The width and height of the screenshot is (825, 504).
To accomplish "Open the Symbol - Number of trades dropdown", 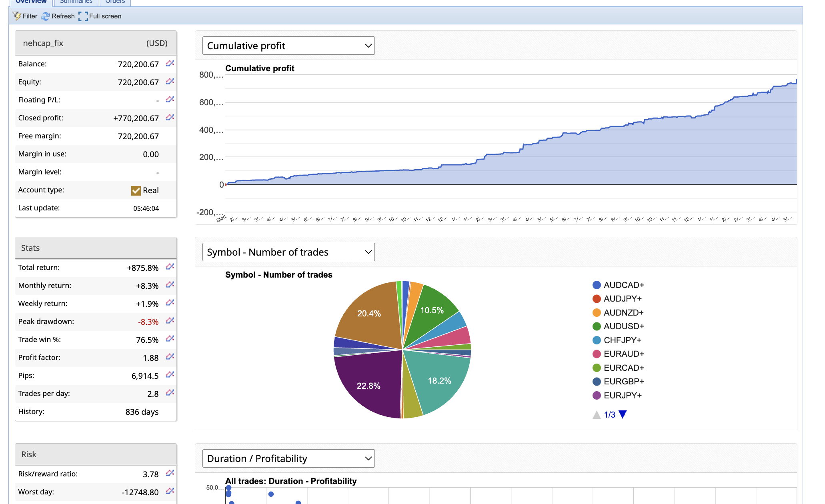I will (x=288, y=252).
